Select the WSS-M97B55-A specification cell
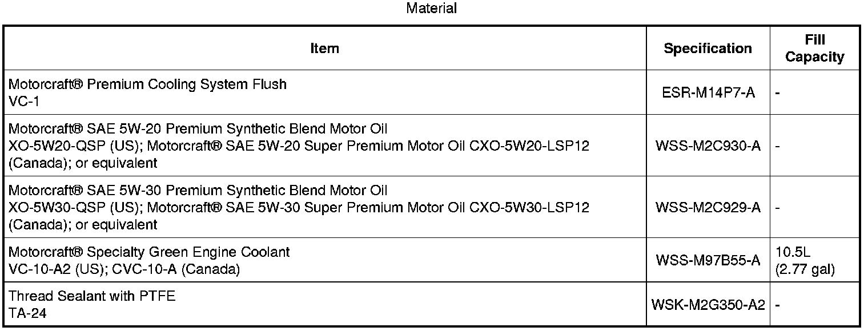This screenshot has width=868, height=331. [x=708, y=261]
